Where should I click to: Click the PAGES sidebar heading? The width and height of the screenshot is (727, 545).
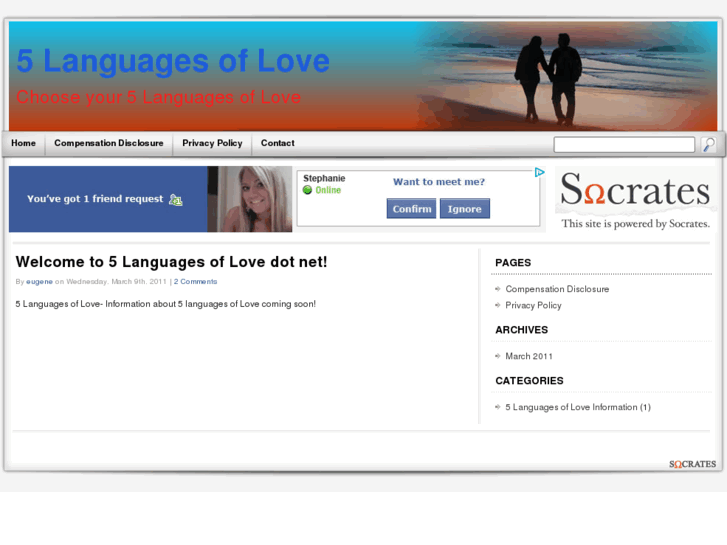513,263
